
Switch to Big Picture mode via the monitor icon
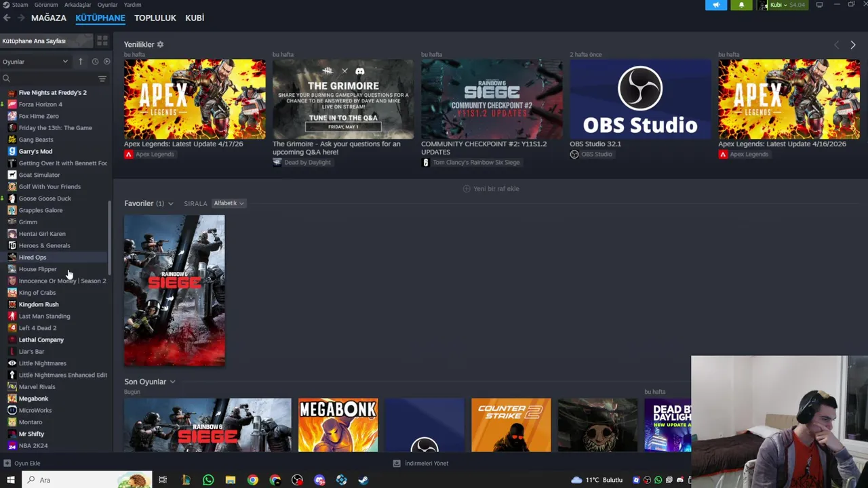[819, 5]
